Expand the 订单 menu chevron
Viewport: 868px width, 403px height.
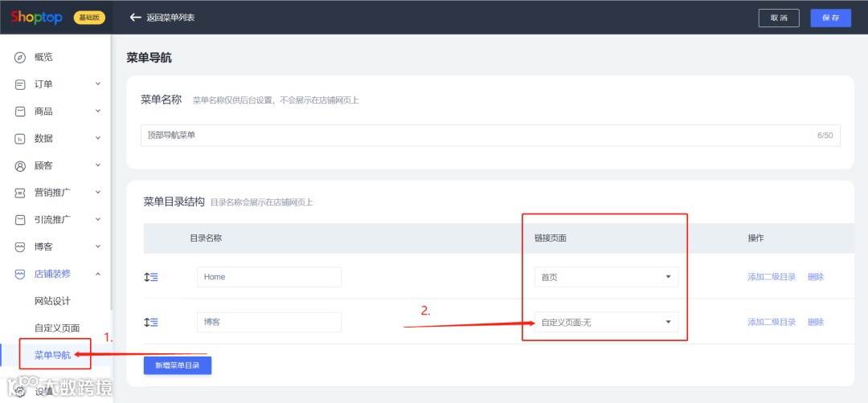pyautogui.click(x=98, y=84)
